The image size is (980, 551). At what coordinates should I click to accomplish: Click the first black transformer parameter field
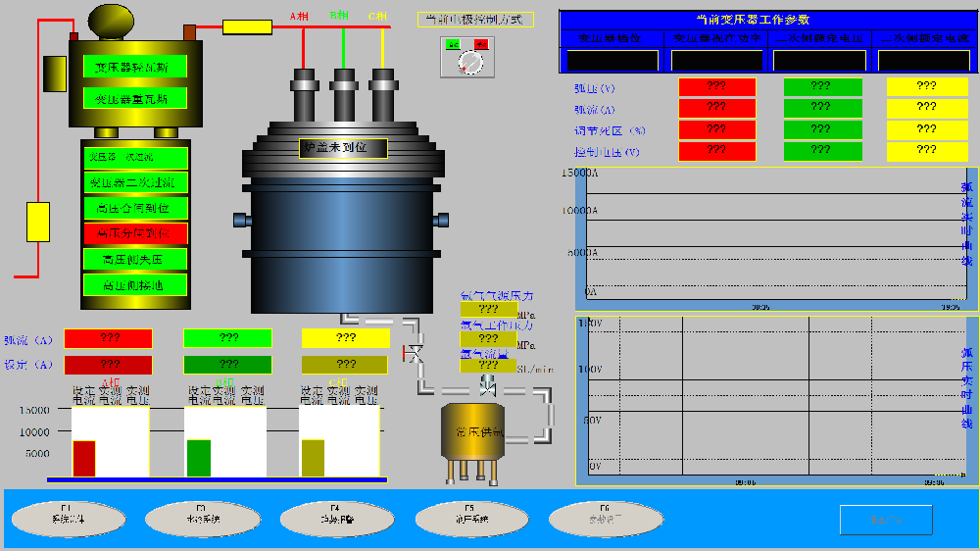coord(612,61)
